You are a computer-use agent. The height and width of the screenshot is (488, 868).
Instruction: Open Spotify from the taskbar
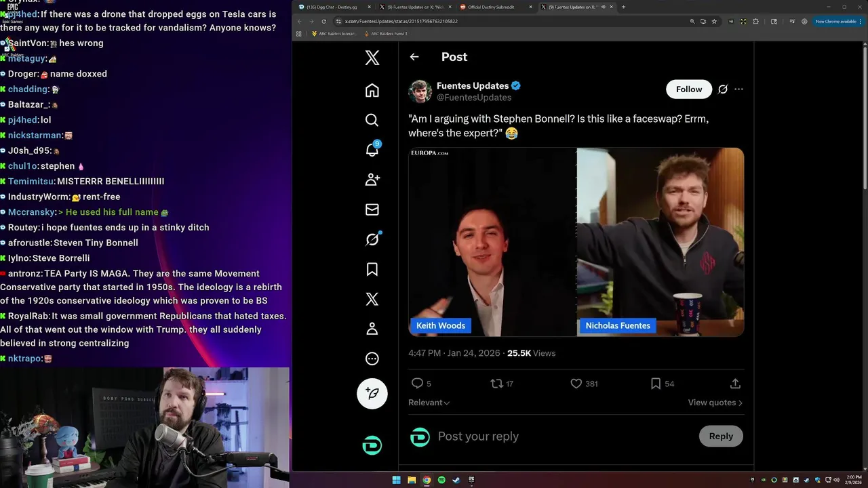[441, 480]
